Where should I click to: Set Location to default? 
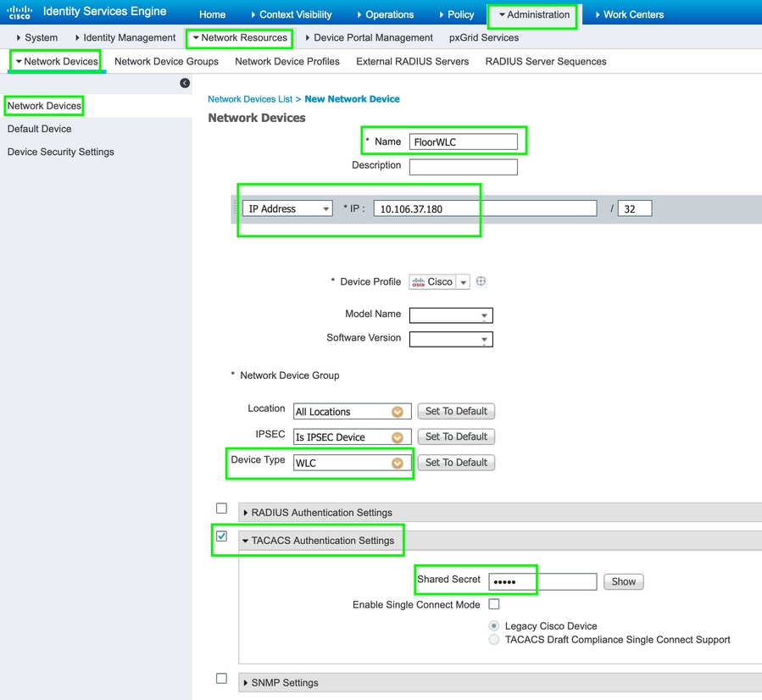click(456, 411)
